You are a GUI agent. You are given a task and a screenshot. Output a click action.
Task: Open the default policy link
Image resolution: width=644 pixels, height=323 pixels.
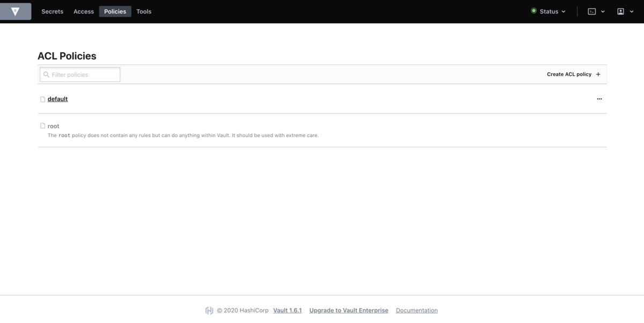pyautogui.click(x=57, y=99)
